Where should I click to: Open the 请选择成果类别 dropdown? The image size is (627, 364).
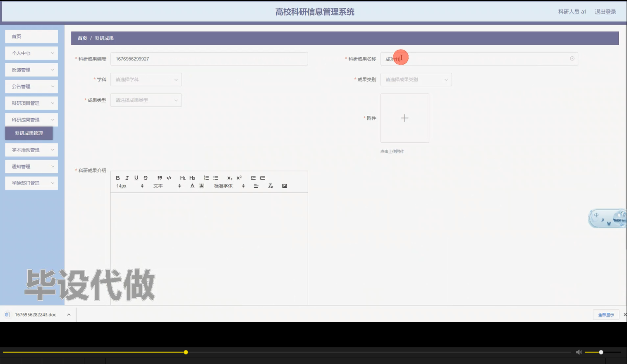[416, 79]
